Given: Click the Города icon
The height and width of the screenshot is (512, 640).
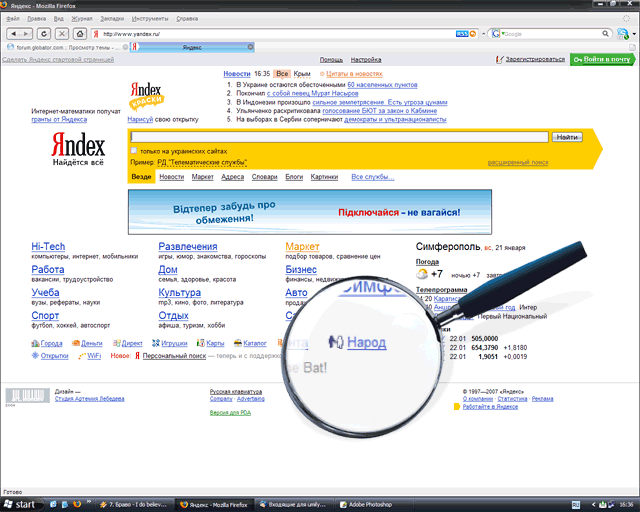Looking at the screenshot, I should point(35,343).
